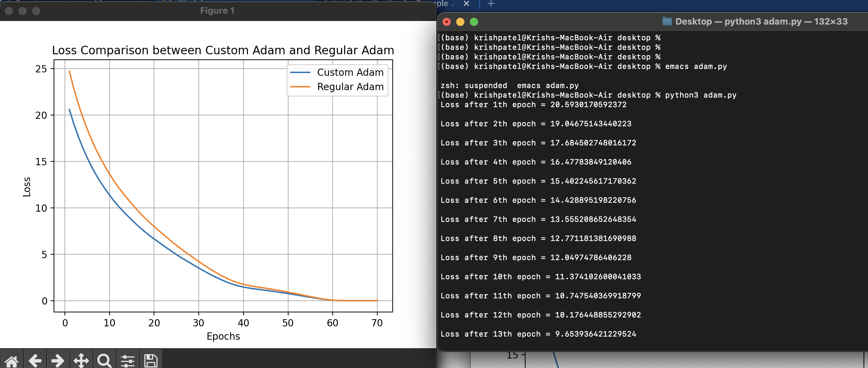This screenshot has width=868, height=368.
Task: Click y-axis tick label 25
Action: tap(41, 69)
